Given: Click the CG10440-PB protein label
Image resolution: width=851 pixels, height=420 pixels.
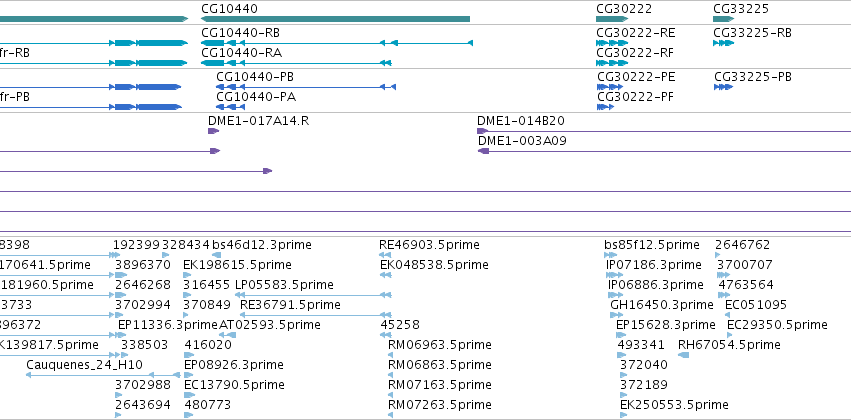Looking at the screenshot, I should (x=255, y=77).
